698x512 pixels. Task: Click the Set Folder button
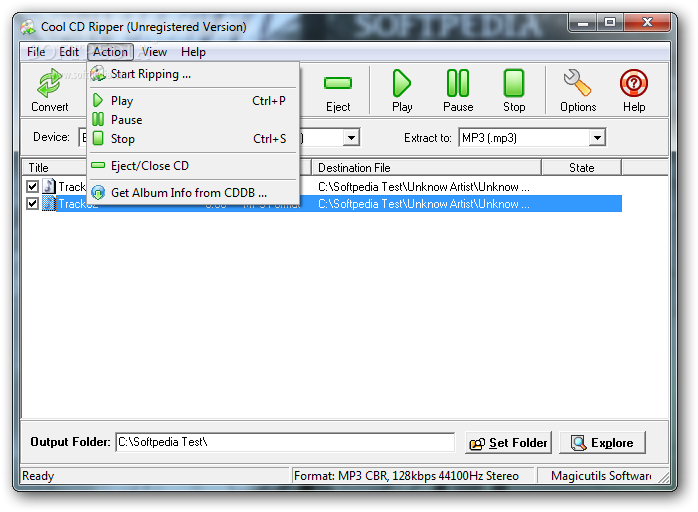[508, 443]
